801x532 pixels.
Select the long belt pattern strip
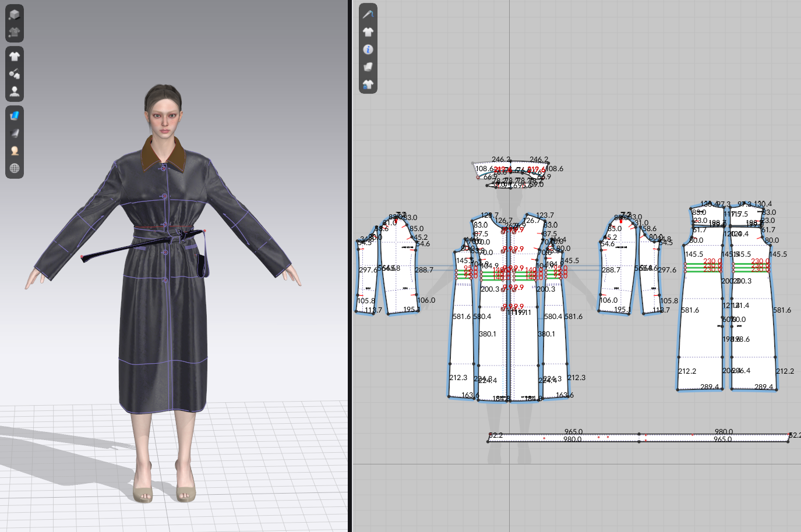click(x=583, y=437)
